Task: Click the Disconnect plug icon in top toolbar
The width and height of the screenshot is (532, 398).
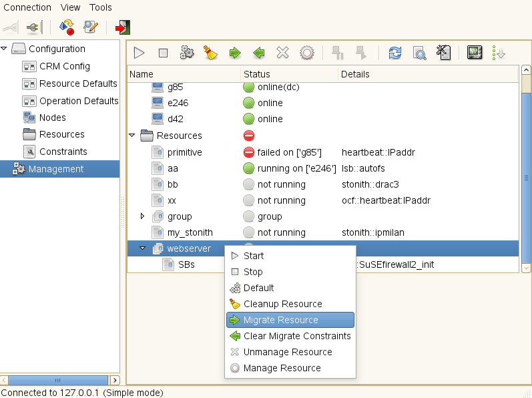Action: click(33, 27)
